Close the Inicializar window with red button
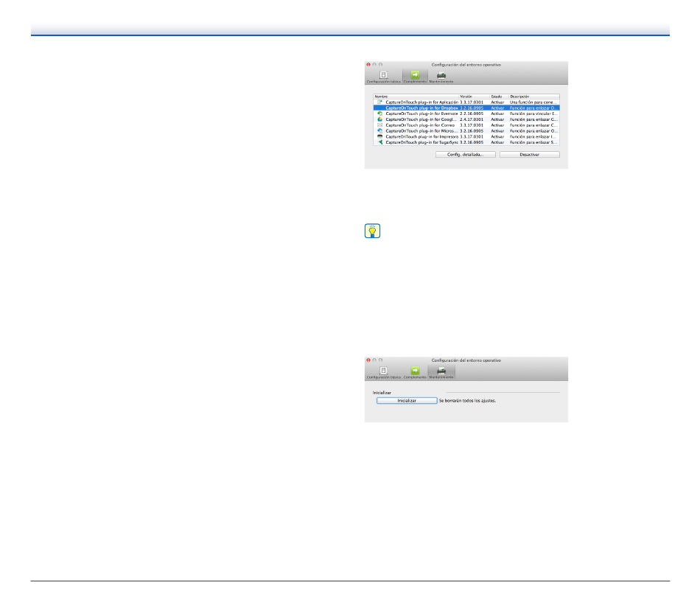 click(368, 360)
